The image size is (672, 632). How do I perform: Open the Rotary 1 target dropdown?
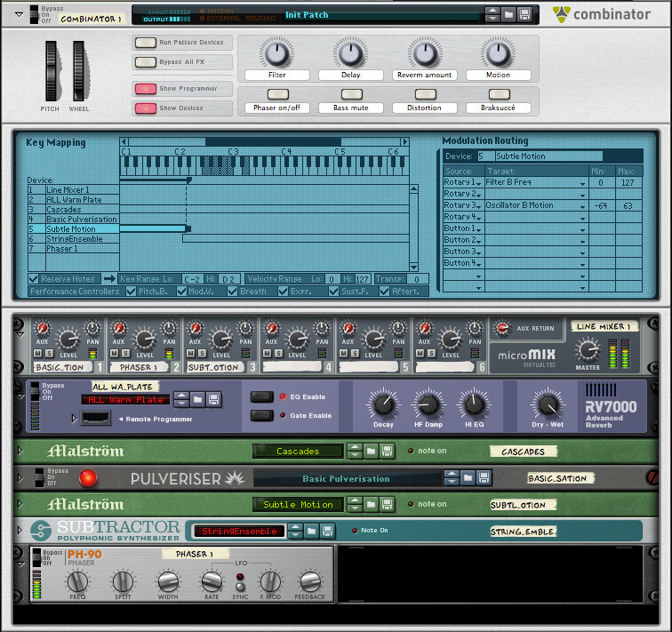point(583,183)
